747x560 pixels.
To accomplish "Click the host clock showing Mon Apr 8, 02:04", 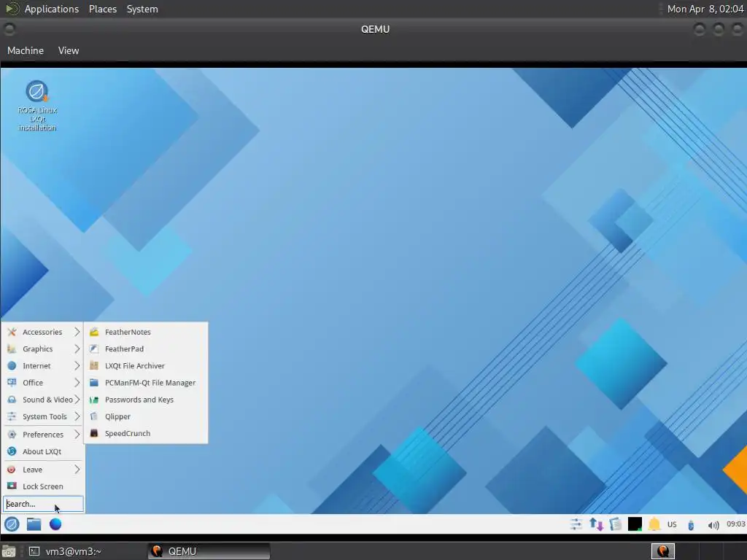I will click(705, 9).
